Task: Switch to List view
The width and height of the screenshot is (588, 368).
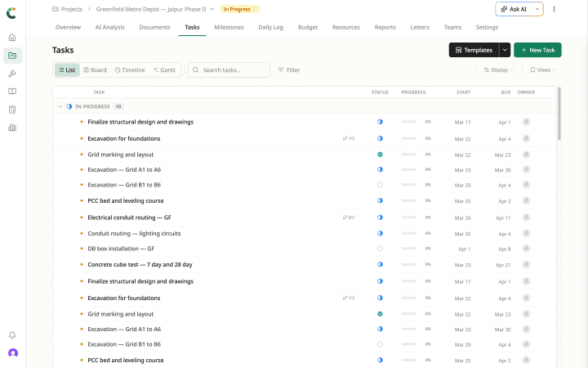Action: pyautogui.click(x=67, y=70)
